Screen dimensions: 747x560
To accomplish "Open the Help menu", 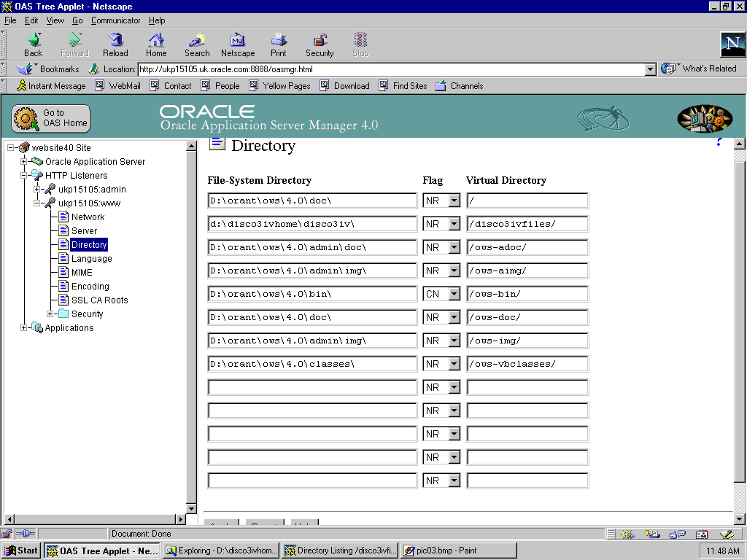I will (x=157, y=20).
